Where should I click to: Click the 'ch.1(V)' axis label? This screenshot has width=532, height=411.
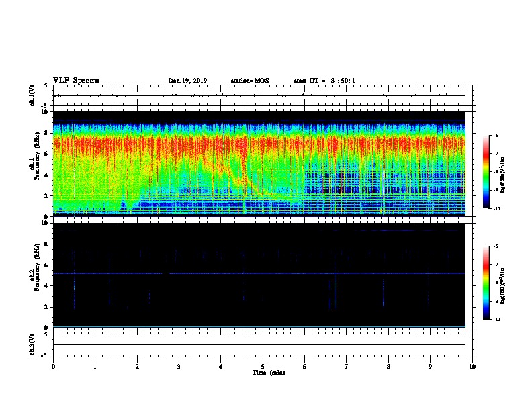[x=32, y=95]
